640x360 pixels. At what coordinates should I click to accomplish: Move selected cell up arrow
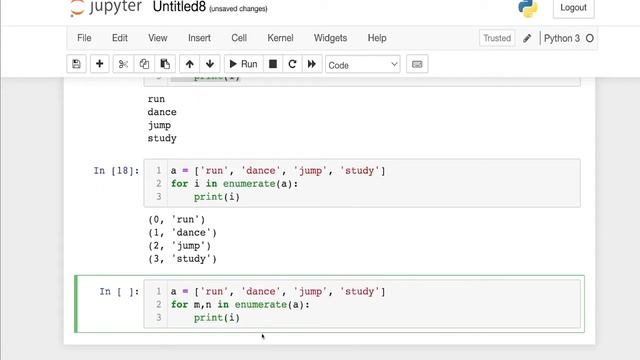pyautogui.click(x=189, y=64)
